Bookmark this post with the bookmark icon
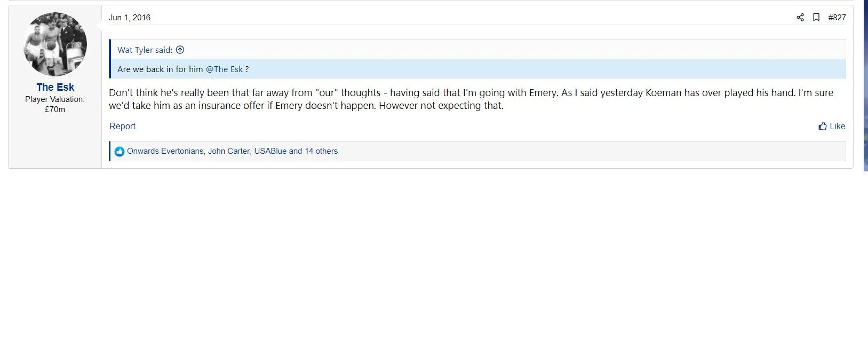The image size is (868, 346). (x=816, y=18)
